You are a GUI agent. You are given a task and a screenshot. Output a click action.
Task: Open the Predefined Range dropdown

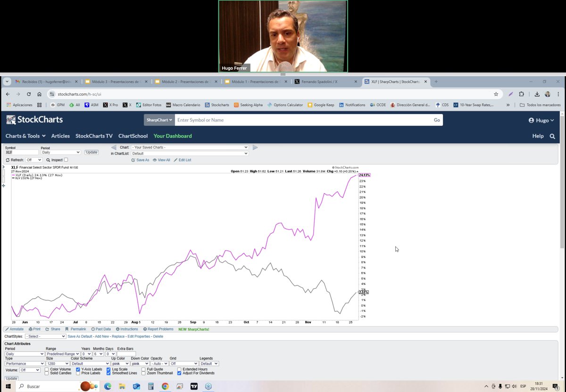(63, 354)
